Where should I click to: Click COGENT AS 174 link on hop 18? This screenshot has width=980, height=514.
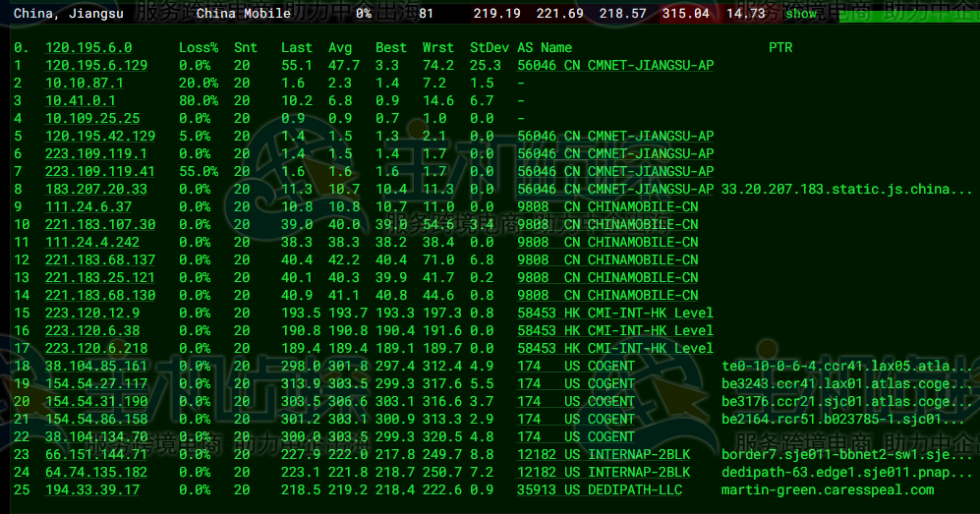[576, 366]
